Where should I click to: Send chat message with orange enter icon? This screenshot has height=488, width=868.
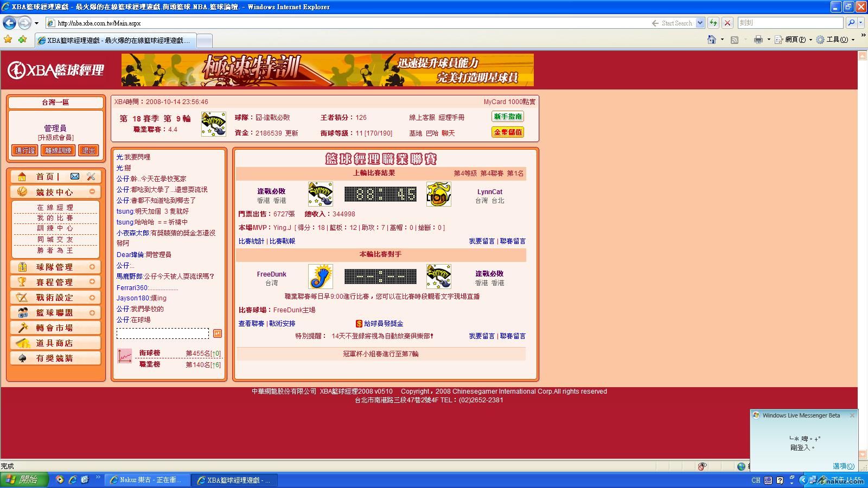(x=218, y=333)
